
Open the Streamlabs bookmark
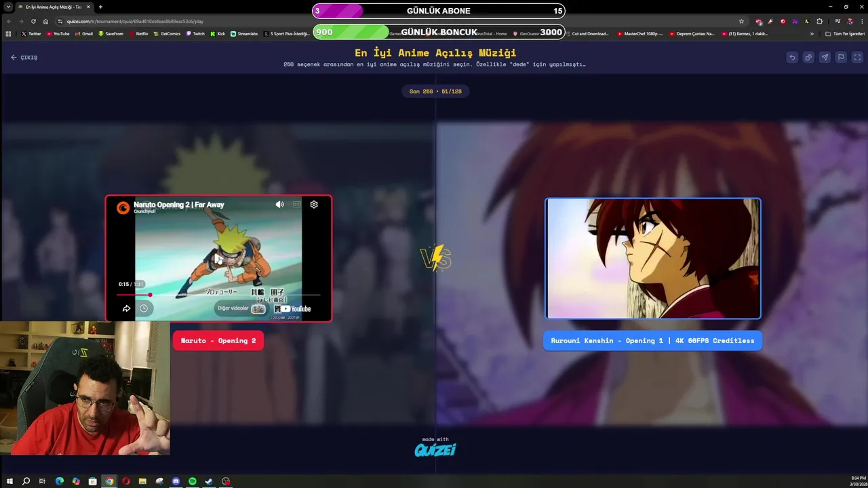coord(244,34)
